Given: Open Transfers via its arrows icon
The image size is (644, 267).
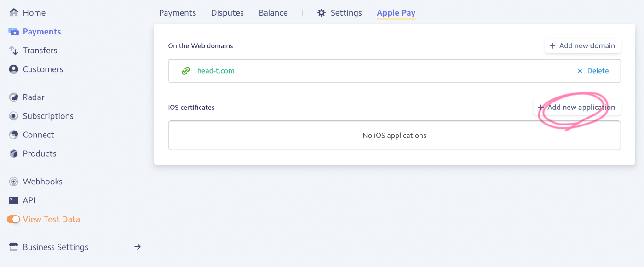Looking at the screenshot, I should coord(14,51).
